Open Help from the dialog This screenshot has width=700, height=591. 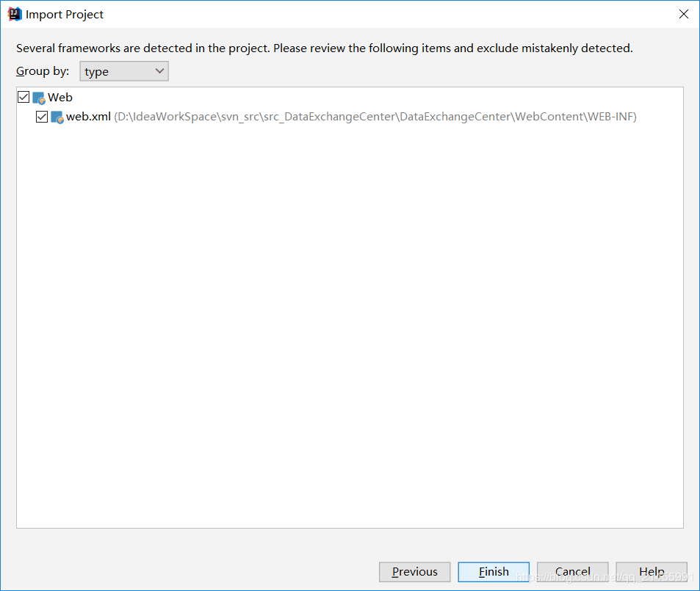[x=651, y=571]
